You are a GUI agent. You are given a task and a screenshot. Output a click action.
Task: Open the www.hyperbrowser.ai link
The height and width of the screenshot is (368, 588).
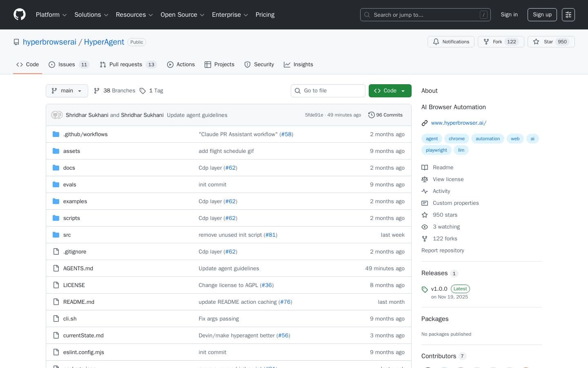coord(459,123)
